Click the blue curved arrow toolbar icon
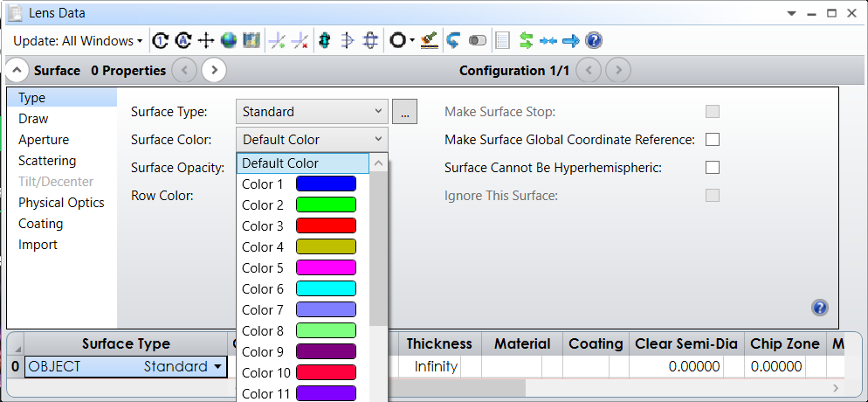 [453, 40]
